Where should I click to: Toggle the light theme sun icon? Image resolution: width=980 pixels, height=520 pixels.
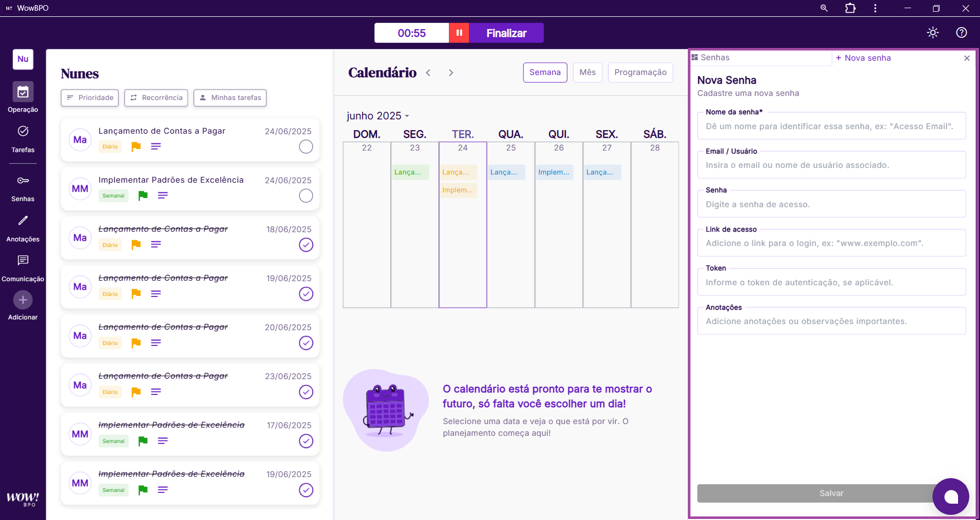[x=933, y=33]
